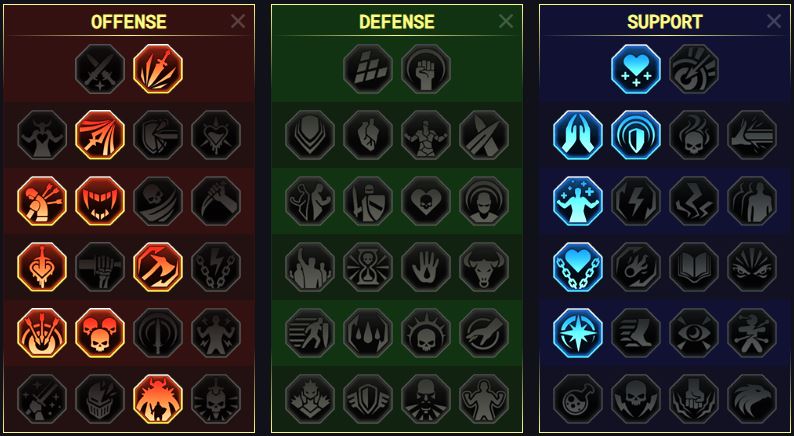
Task: Select the three red skulls mastery
Action: pyautogui.click(x=100, y=333)
